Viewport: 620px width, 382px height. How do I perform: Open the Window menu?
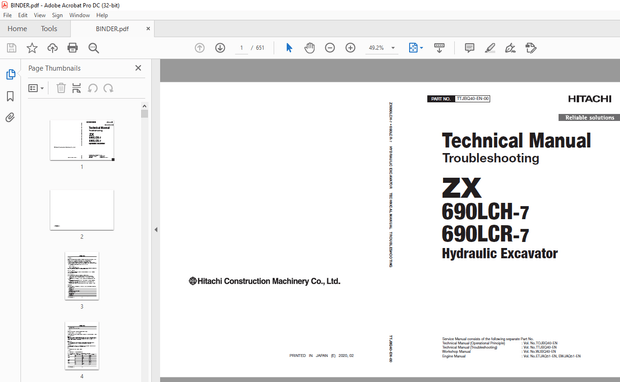tap(79, 15)
